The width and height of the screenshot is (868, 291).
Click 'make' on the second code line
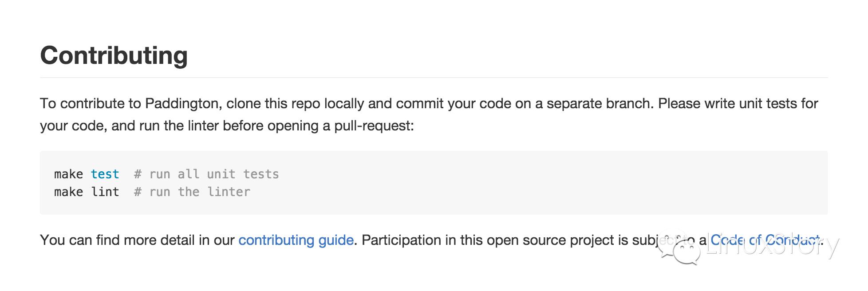click(x=68, y=192)
